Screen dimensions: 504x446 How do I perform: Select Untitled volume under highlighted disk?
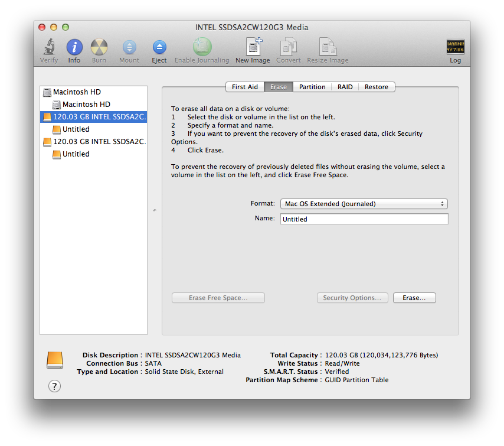pos(93,129)
